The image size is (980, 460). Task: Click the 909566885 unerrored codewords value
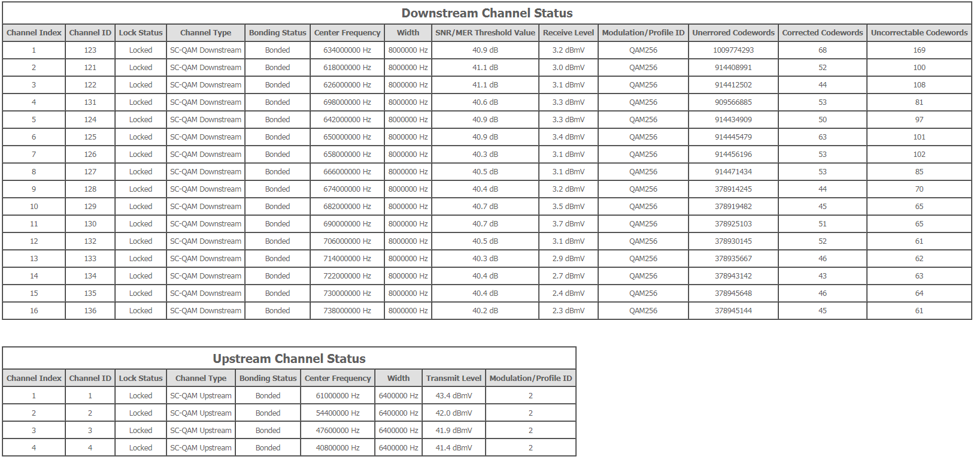tap(733, 102)
